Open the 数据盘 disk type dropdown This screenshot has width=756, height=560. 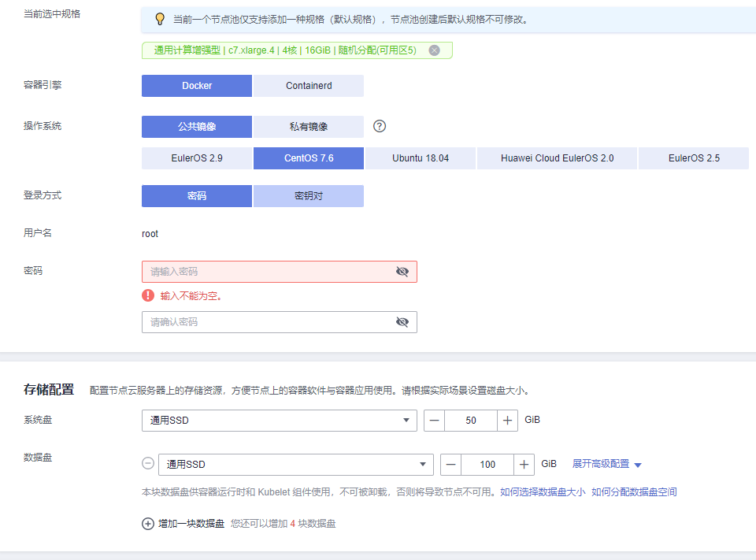pyautogui.click(x=296, y=465)
